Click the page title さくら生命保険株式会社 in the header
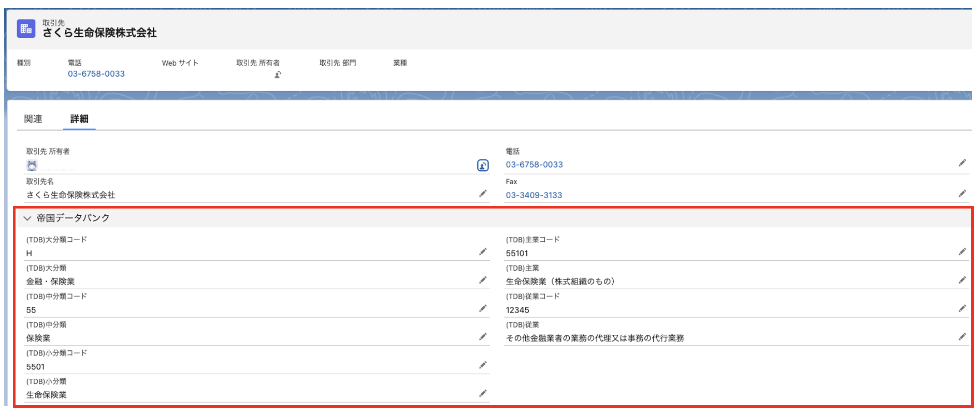The height and width of the screenshot is (415, 980). coord(99,33)
